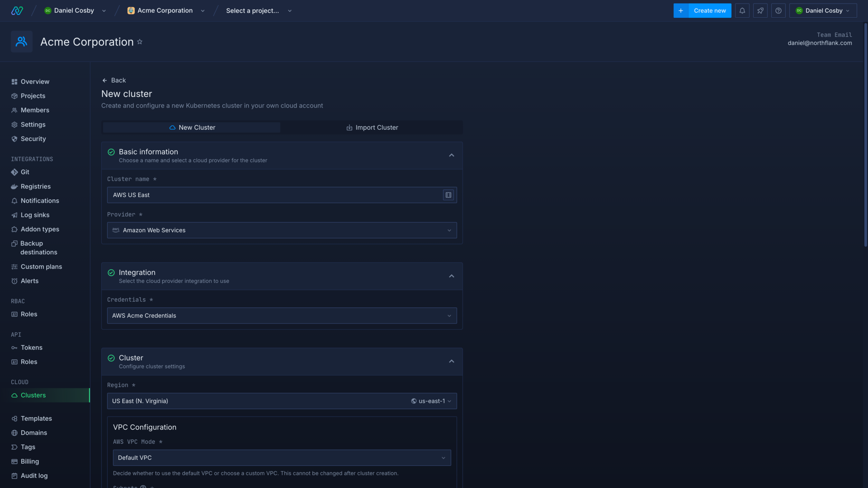868x488 pixels.
Task: Open Members in the sidebar
Action: coord(35,110)
